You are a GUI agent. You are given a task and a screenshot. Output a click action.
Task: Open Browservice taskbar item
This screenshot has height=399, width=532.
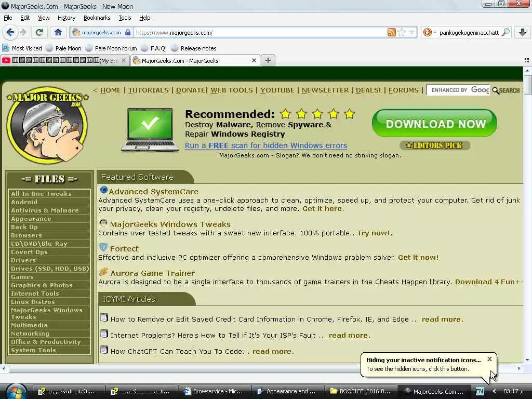tap(214, 391)
